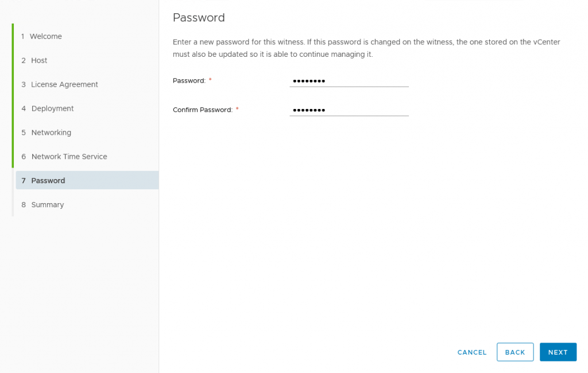Click the "Confirm Password:" field label

point(203,110)
